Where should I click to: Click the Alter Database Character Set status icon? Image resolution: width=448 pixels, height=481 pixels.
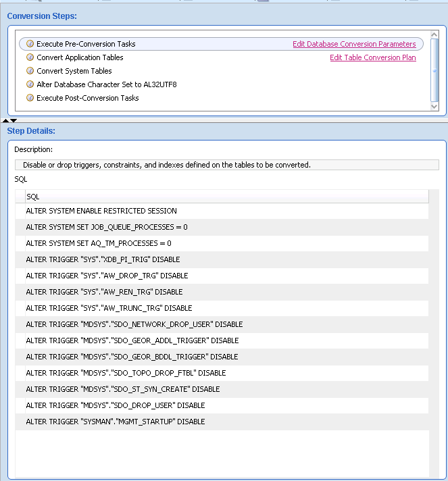(x=30, y=84)
